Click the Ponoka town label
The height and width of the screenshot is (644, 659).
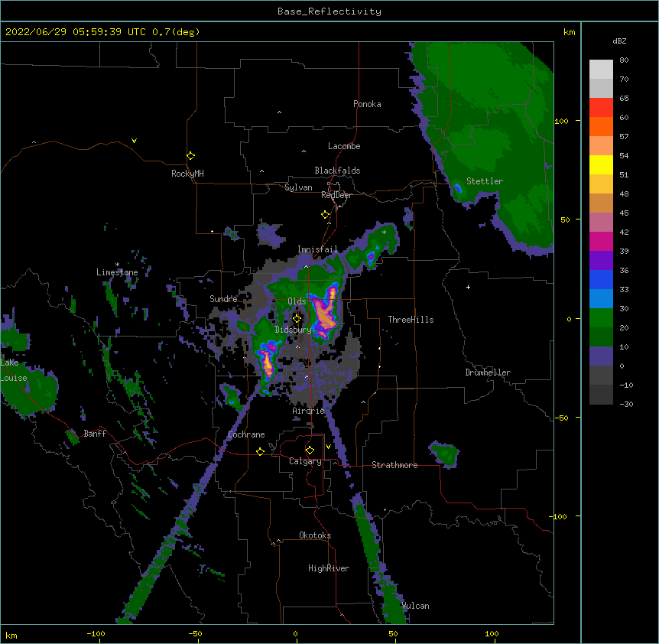(367, 104)
